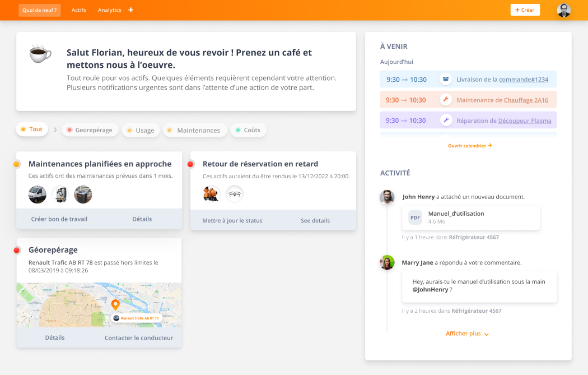Image resolution: width=588 pixels, height=375 pixels.
Task: Select the delivery box icon on commande#1234 event
Action: 446,79
